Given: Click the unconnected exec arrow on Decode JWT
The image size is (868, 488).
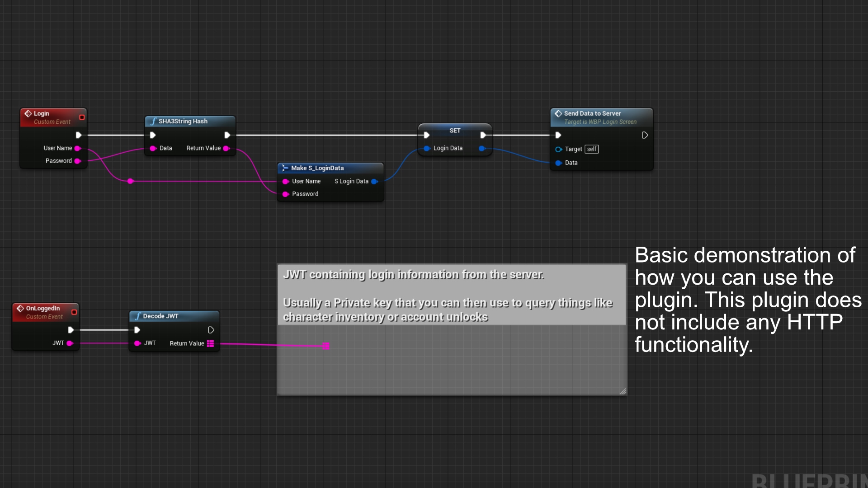Looking at the screenshot, I should pos(211,330).
